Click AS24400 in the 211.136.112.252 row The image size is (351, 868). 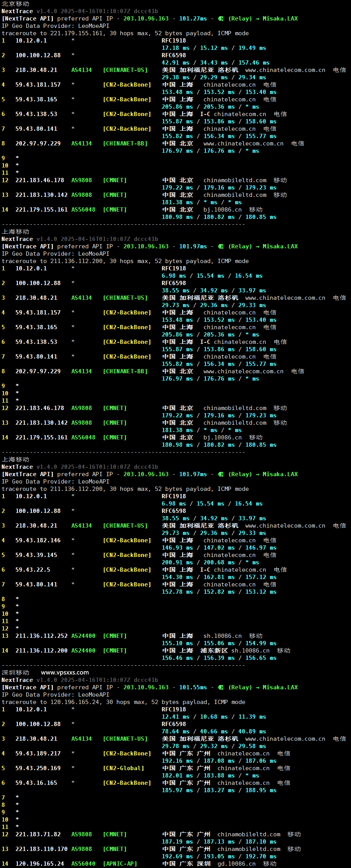pos(83,636)
